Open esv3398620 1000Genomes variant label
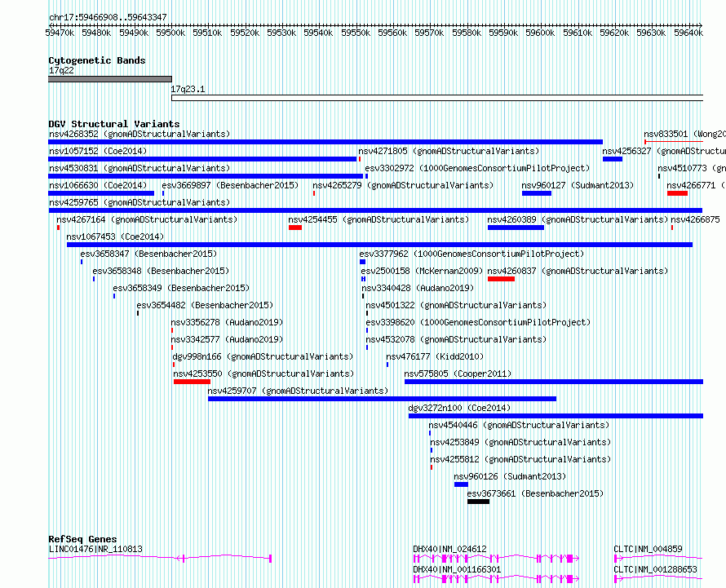The height and width of the screenshot is (588, 726). click(478, 322)
